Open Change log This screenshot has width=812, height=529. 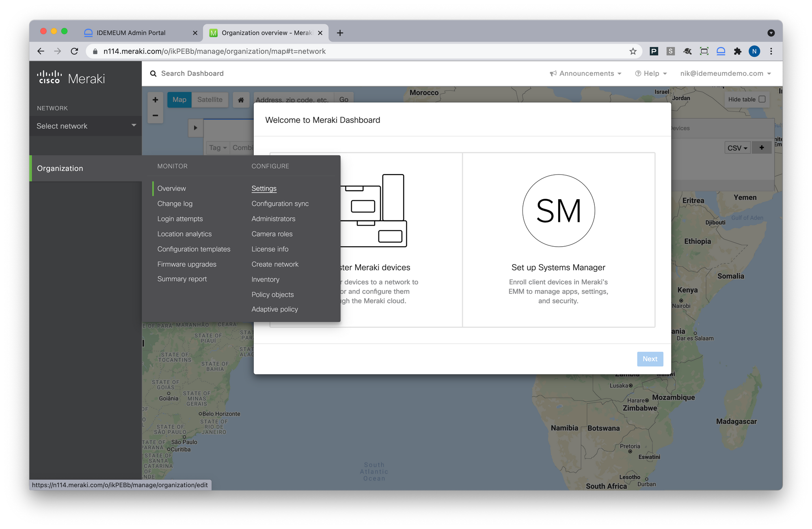tap(175, 204)
